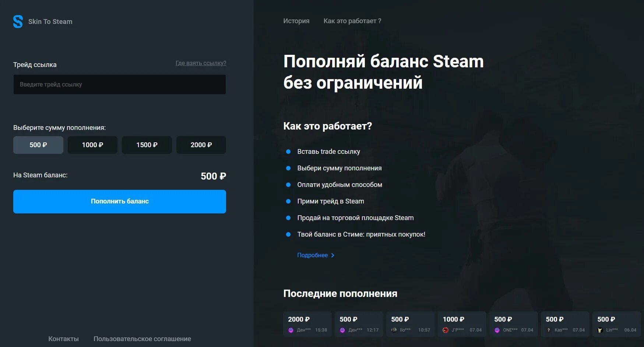Viewport: 644px width, 347px height.
Task: Click the Skin To Steam logo icon
Action: click(x=18, y=21)
